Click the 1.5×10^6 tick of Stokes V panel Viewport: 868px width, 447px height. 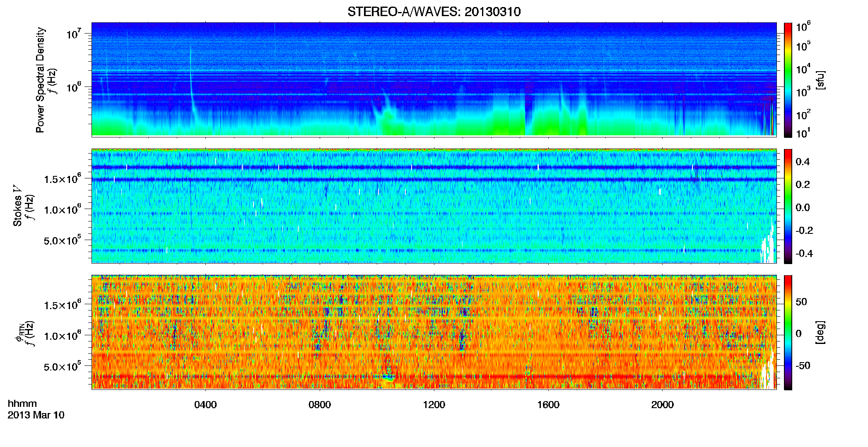pyautogui.click(x=63, y=178)
